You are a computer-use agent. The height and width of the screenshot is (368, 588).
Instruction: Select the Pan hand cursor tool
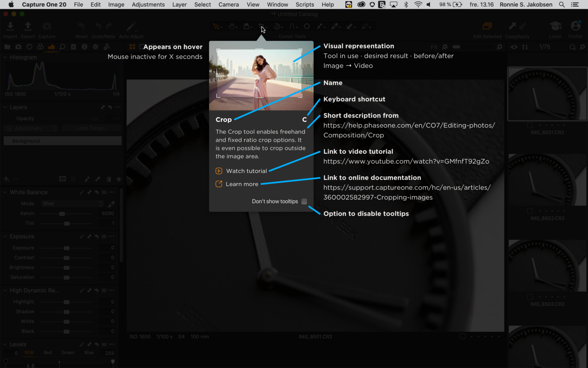point(231,27)
